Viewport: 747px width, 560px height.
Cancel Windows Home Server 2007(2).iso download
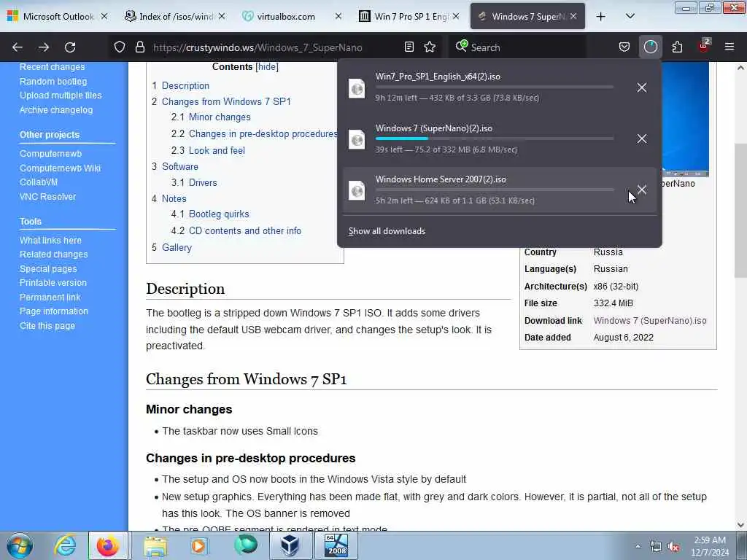642,190
